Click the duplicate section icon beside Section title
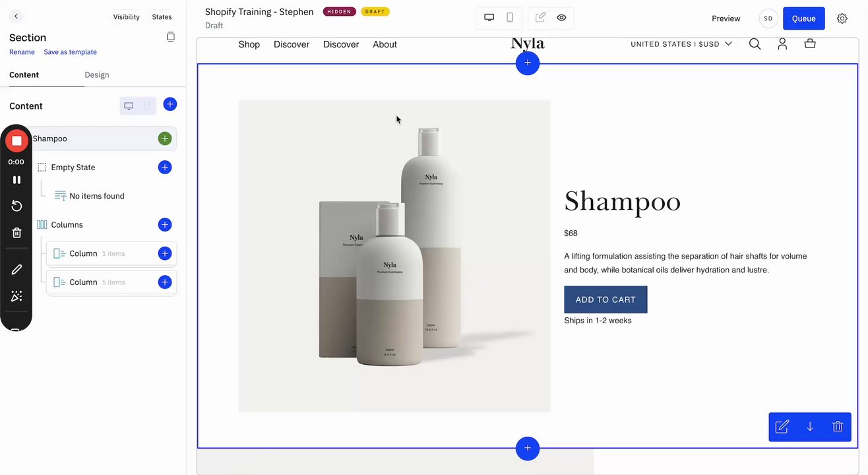This screenshot has width=868, height=475. (x=170, y=37)
